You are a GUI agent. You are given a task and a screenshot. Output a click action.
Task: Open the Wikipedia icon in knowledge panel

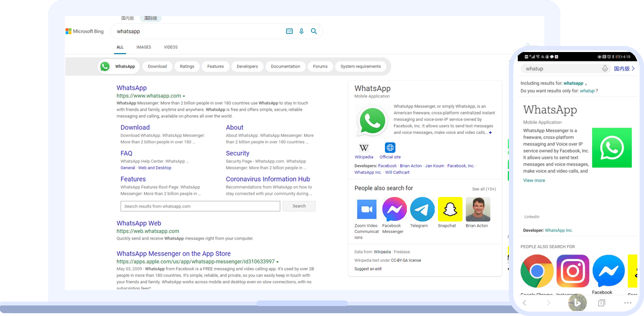point(364,148)
